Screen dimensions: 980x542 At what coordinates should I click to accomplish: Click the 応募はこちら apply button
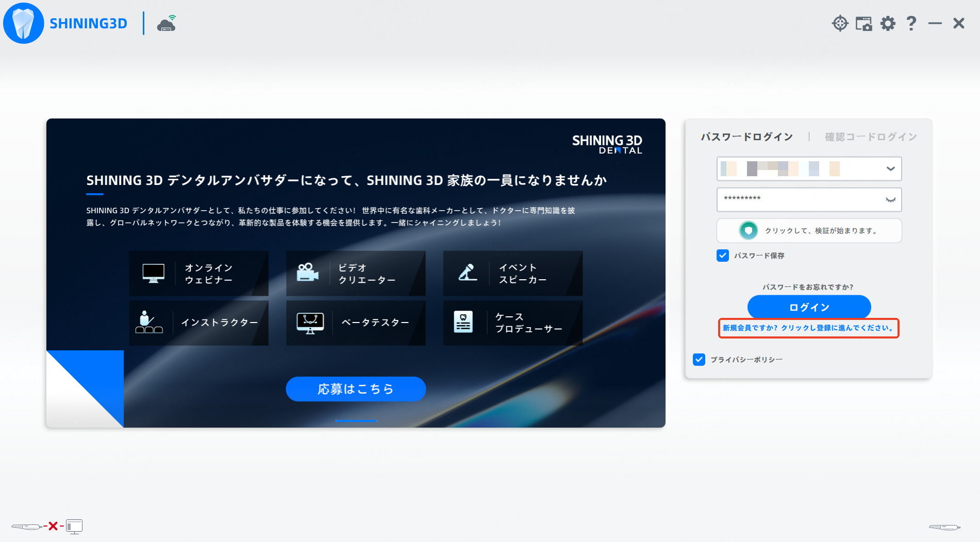pyautogui.click(x=356, y=389)
